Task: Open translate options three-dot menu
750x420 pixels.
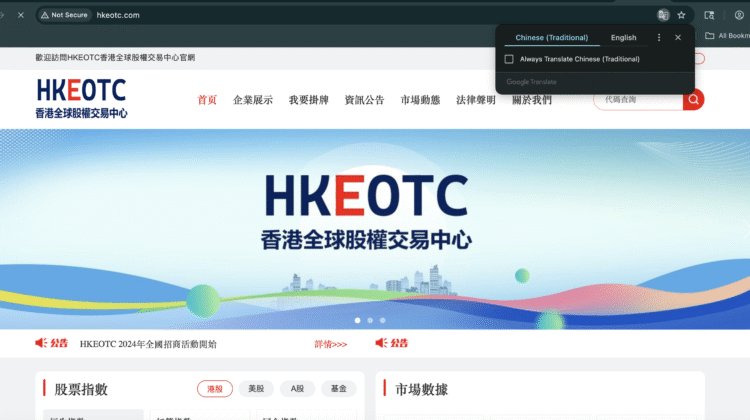Action: 658,38
